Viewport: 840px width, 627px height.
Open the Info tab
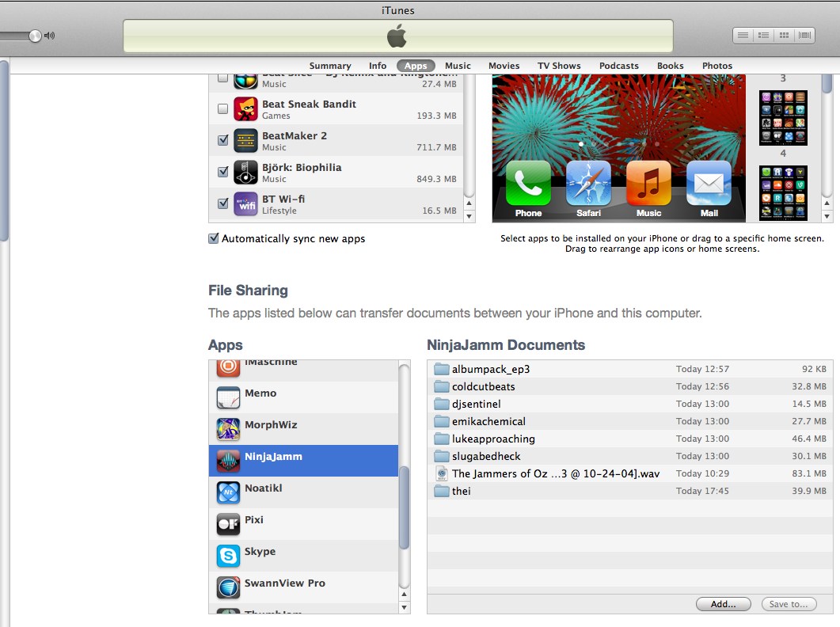click(x=377, y=66)
